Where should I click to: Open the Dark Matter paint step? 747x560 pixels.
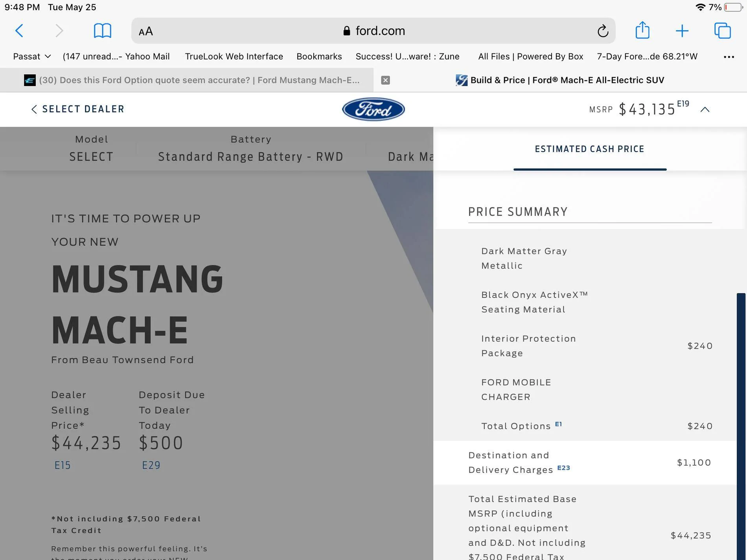[x=410, y=156]
